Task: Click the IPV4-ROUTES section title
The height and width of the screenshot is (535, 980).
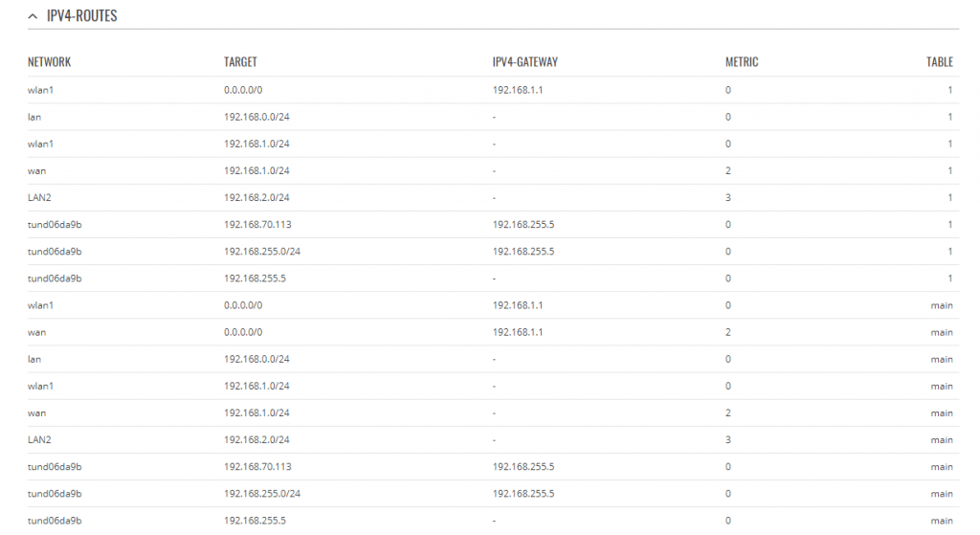Action: pyautogui.click(x=82, y=15)
